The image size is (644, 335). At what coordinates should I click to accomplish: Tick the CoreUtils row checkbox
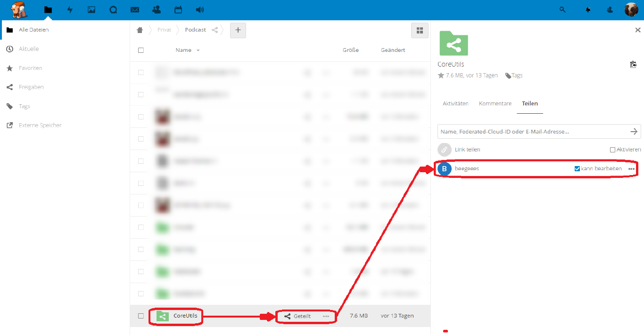click(x=141, y=316)
